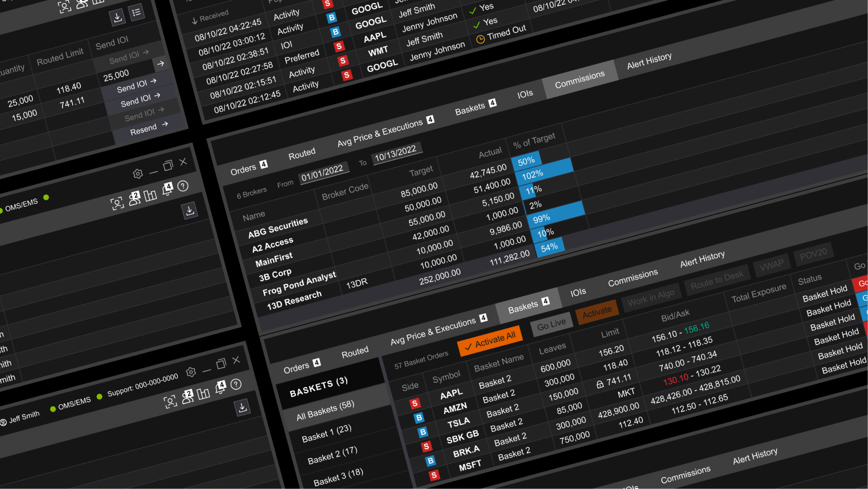Expand the BASKETS (3) tree header
This screenshot has height=489, width=868.
point(319,386)
